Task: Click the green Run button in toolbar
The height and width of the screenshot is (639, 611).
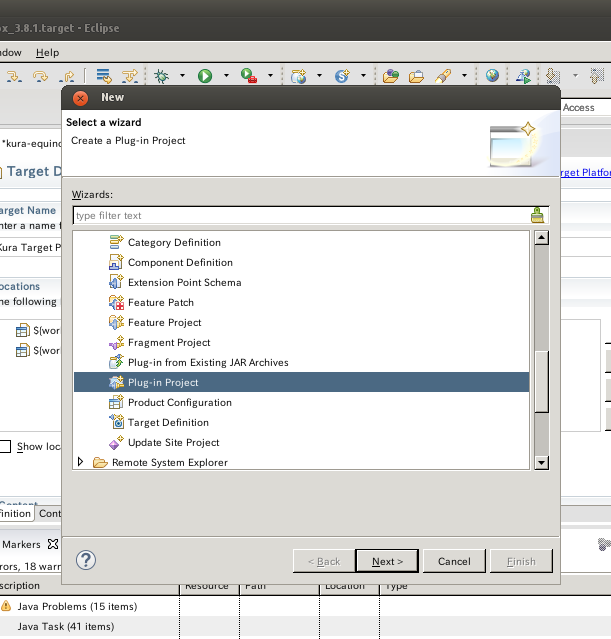Action: pyautogui.click(x=205, y=76)
